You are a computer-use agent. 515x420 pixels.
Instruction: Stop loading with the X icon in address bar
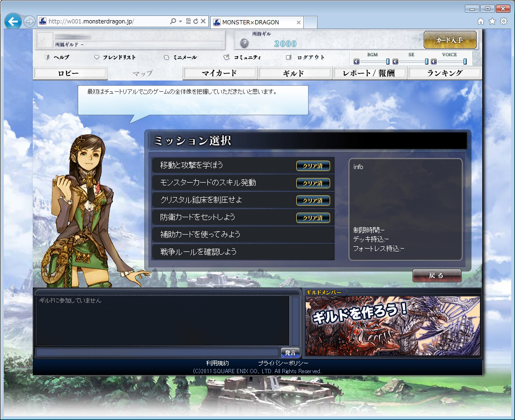(x=203, y=22)
